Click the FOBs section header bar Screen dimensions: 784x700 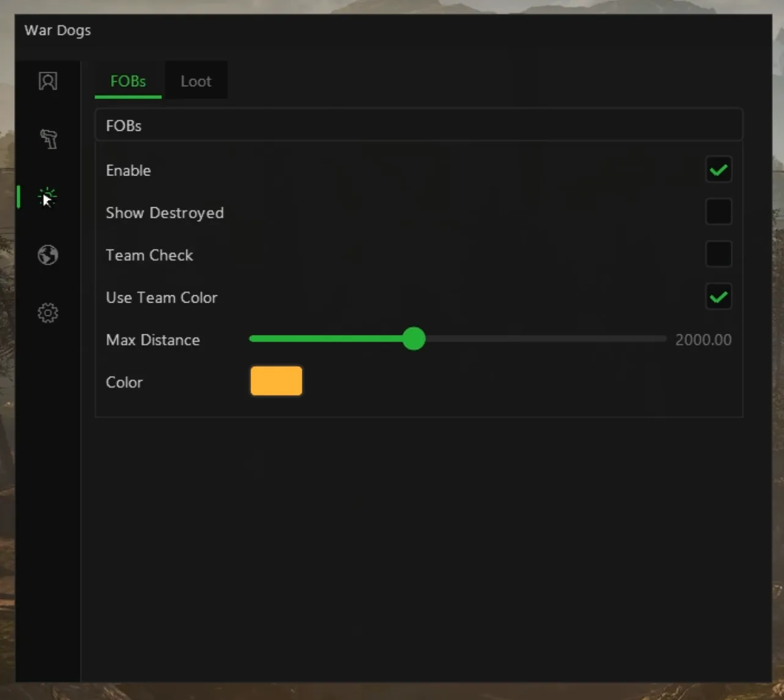point(419,125)
